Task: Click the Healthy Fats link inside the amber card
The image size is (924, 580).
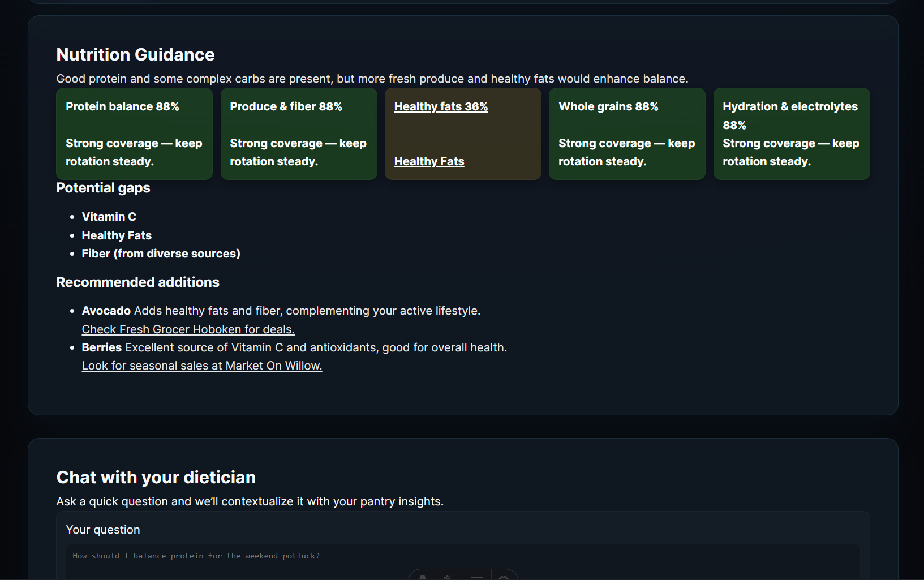Action: pyautogui.click(x=429, y=161)
